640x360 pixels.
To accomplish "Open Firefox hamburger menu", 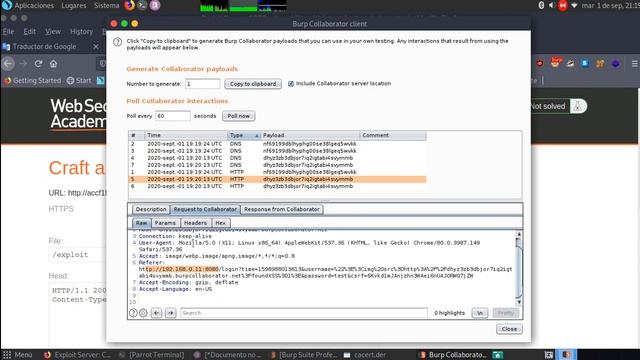I will (635, 64).
